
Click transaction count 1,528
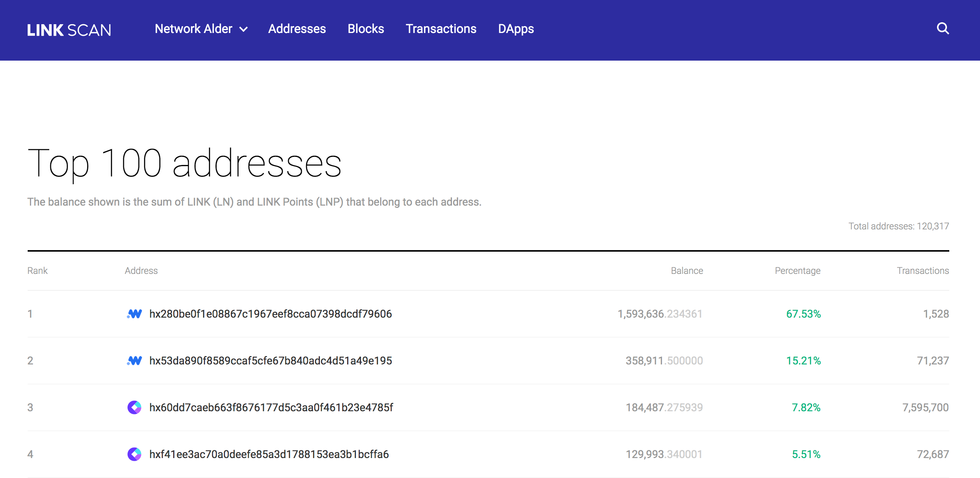point(935,314)
